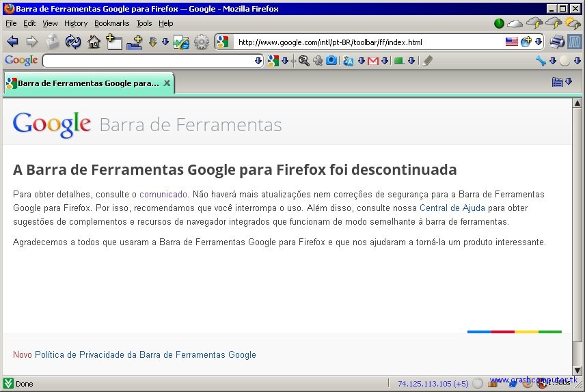Reload the page with the Refresh icon
The height and width of the screenshot is (392, 585).
tap(73, 42)
